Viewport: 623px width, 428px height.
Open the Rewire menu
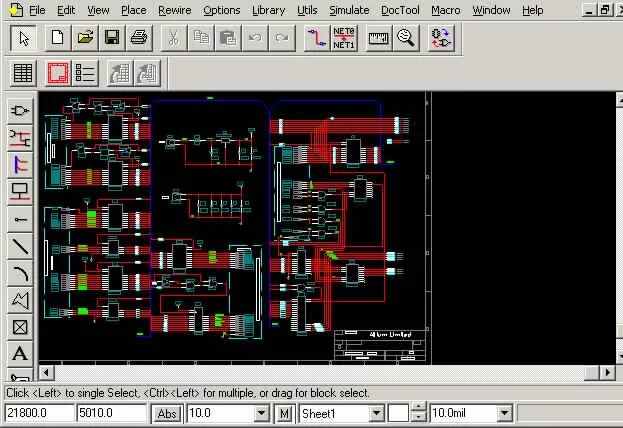[x=174, y=10]
